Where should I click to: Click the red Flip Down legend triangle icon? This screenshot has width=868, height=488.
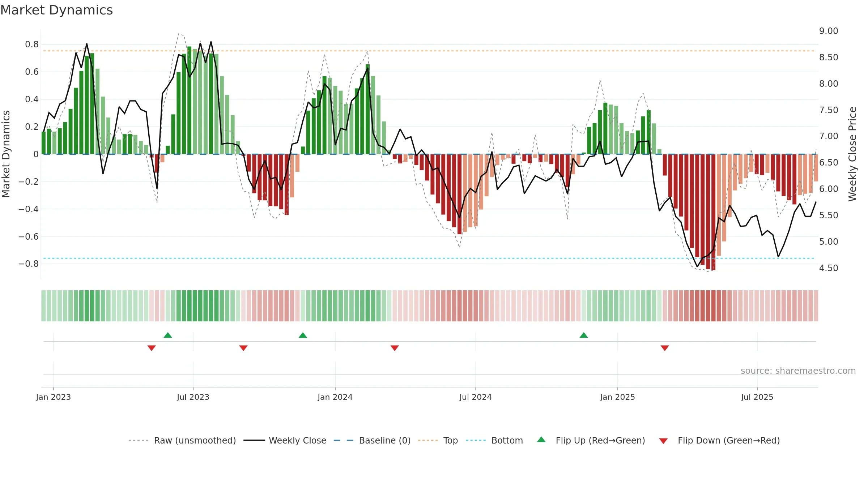click(663, 441)
